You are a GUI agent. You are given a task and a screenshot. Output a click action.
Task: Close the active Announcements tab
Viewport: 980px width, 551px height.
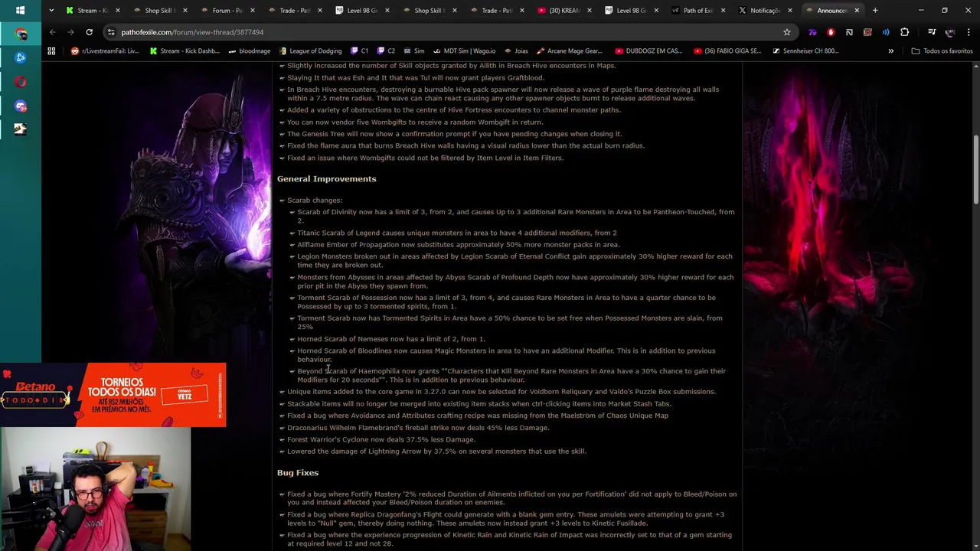coord(857,10)
